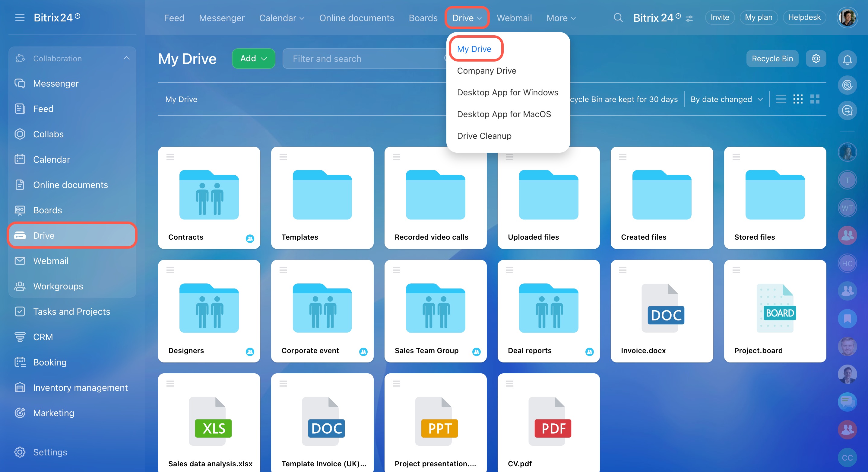Viewport: 868px width, 472px height.
Task: Click the search magnifier icon in header
Action: click(618, 18)
